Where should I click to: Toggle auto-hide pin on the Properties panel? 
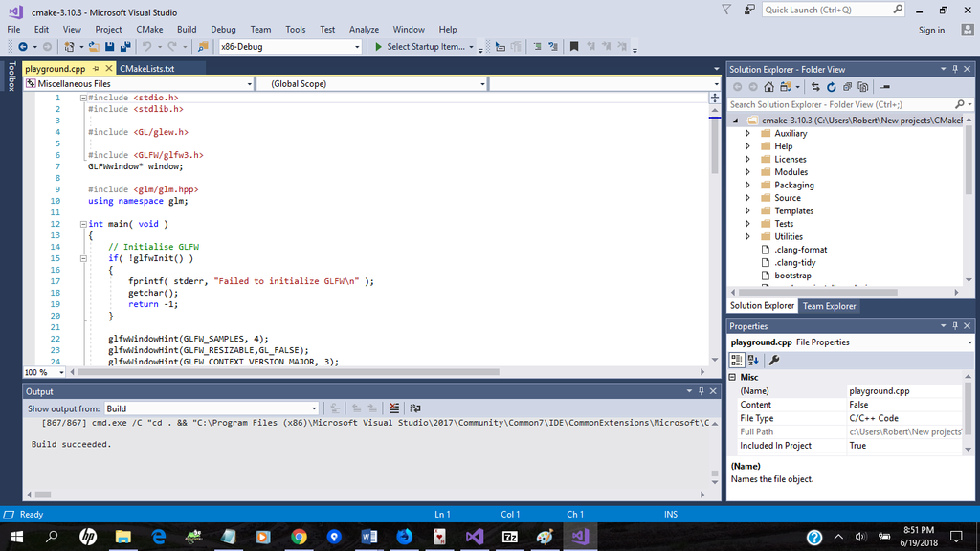(955, 326)
